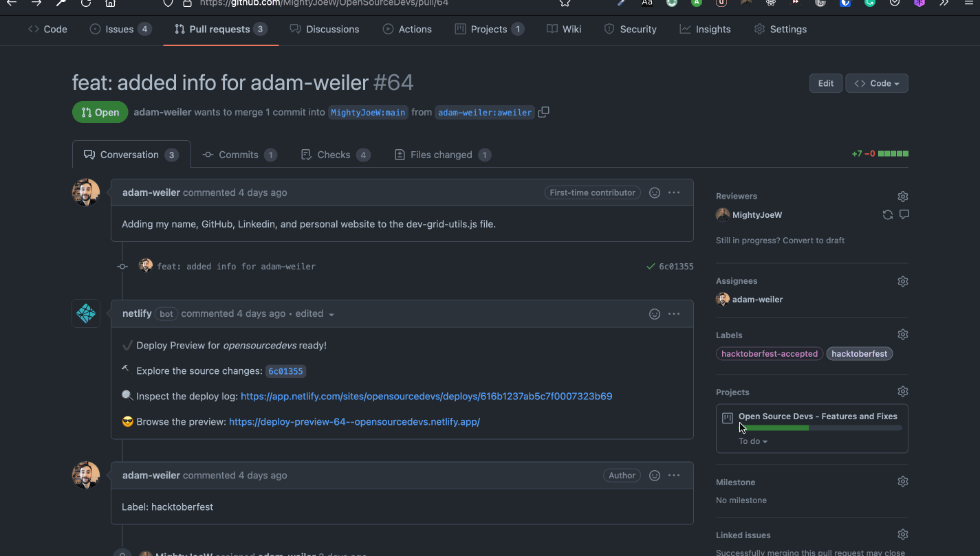Open repository Settings tab
The width and height of the screenshot is (980, 556).
pos(781,29)
